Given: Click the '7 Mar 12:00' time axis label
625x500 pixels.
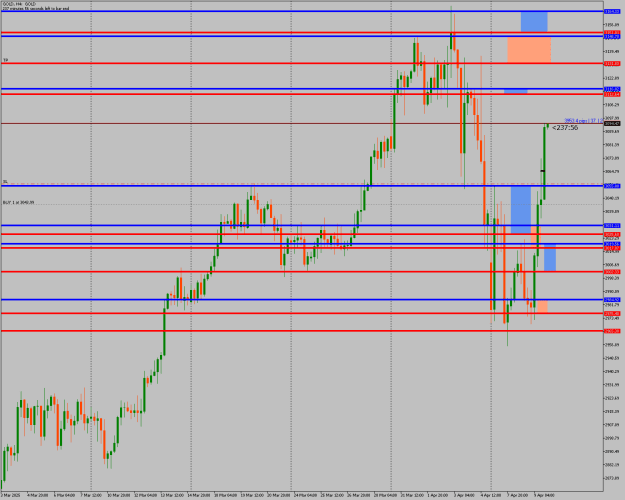Looking at the screenshot, I should [91, 495].
